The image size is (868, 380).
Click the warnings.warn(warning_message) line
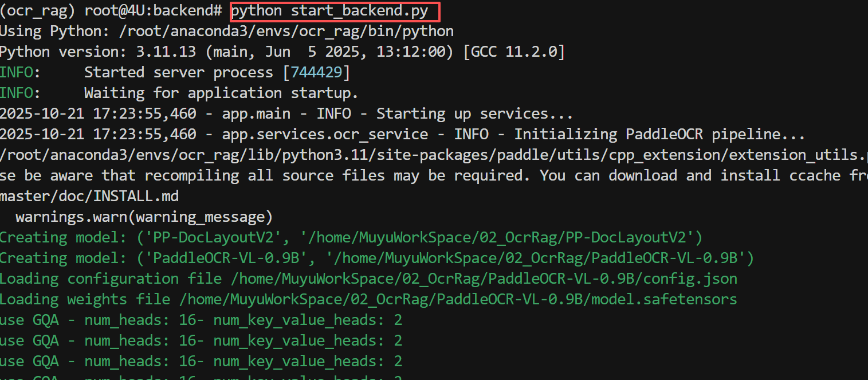click(x=144, y=217)
